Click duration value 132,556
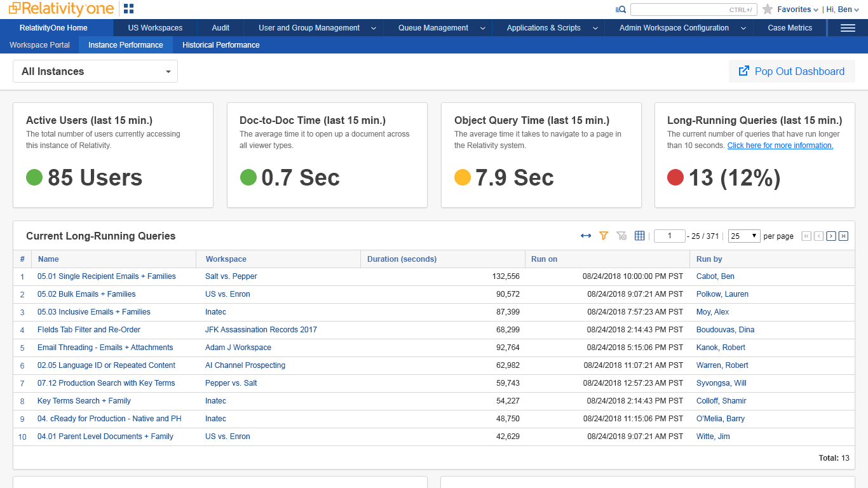The image size is (868, 488). click(506, 276)
